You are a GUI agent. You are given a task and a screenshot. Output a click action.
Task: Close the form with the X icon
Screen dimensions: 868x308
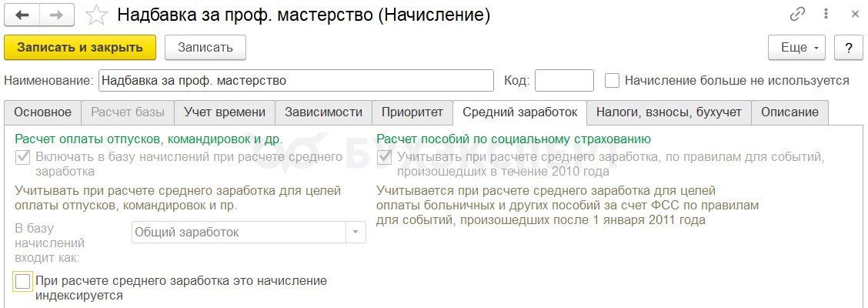(x=855, y=15)
